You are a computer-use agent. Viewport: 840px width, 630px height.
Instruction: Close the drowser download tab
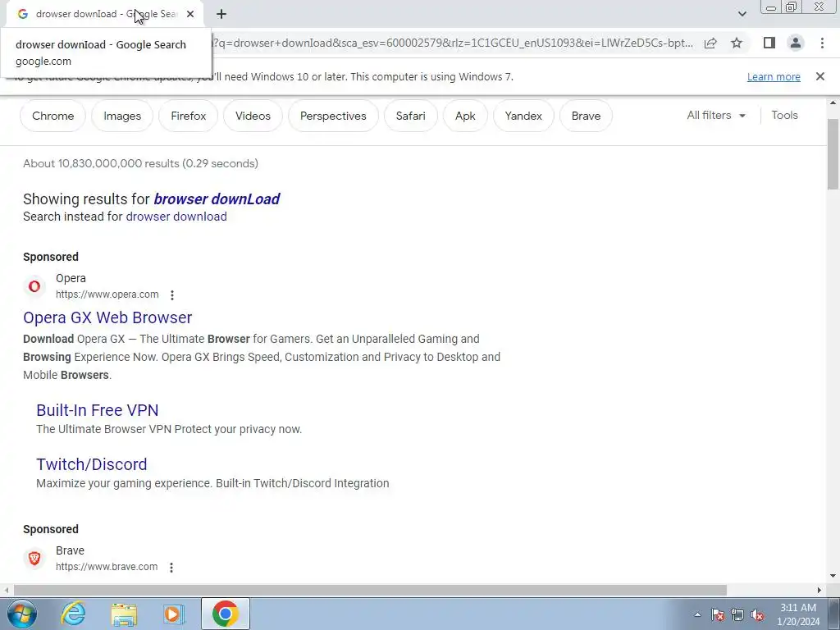click(x=190, y=14)
